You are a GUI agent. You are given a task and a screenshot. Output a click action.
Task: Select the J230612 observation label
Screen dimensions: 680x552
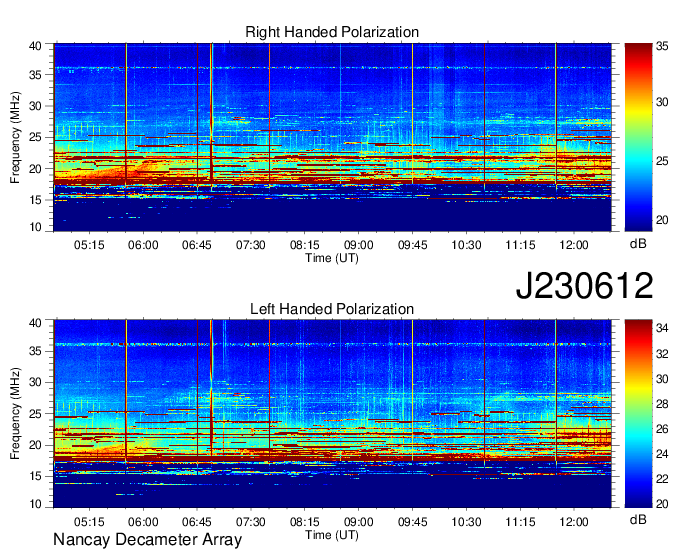[584, 286]
